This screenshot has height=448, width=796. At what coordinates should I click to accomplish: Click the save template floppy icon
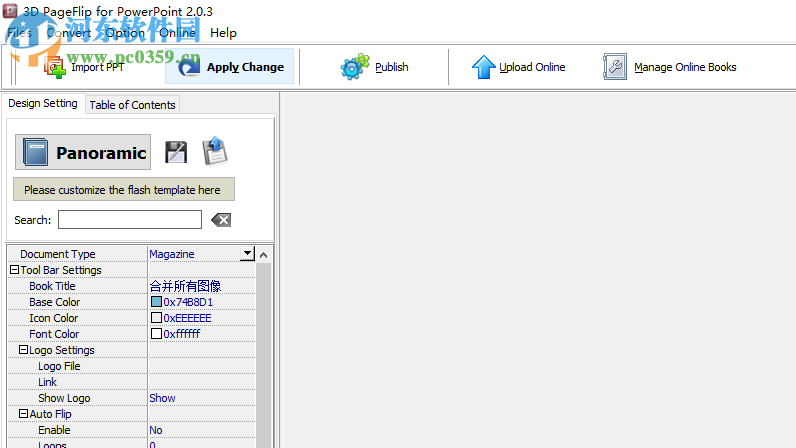point(176,152)
